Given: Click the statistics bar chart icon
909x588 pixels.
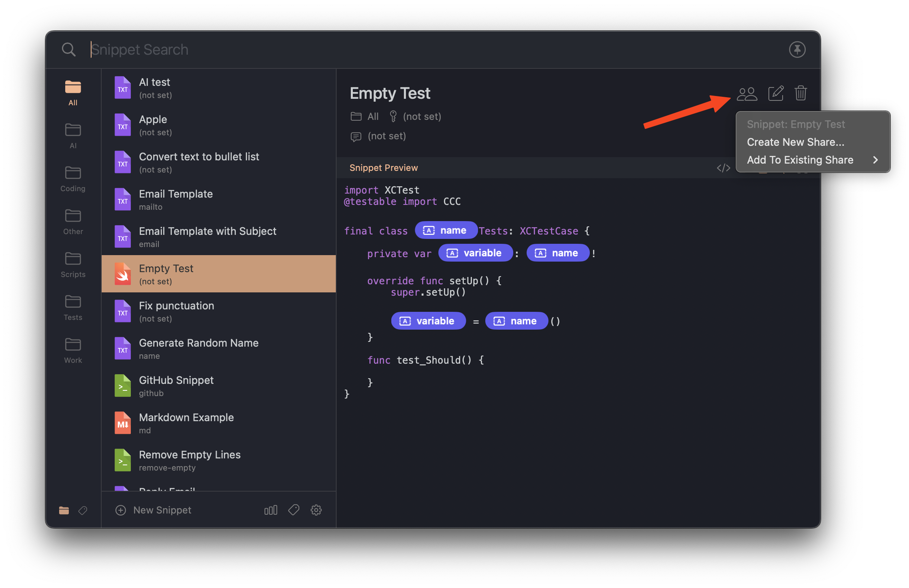Looking at the screenshot, I should coord(270,510).
